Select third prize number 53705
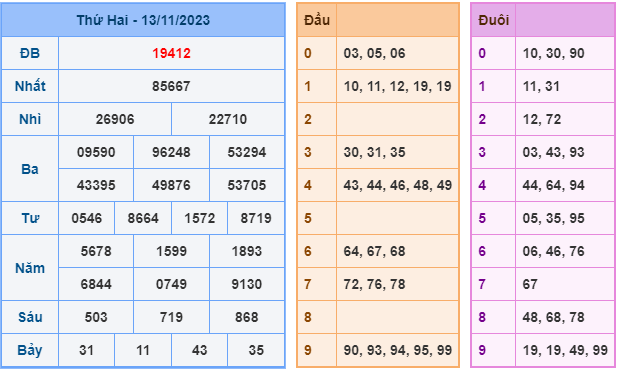This screenshot has height=369, width=617. tap(247, 185)
